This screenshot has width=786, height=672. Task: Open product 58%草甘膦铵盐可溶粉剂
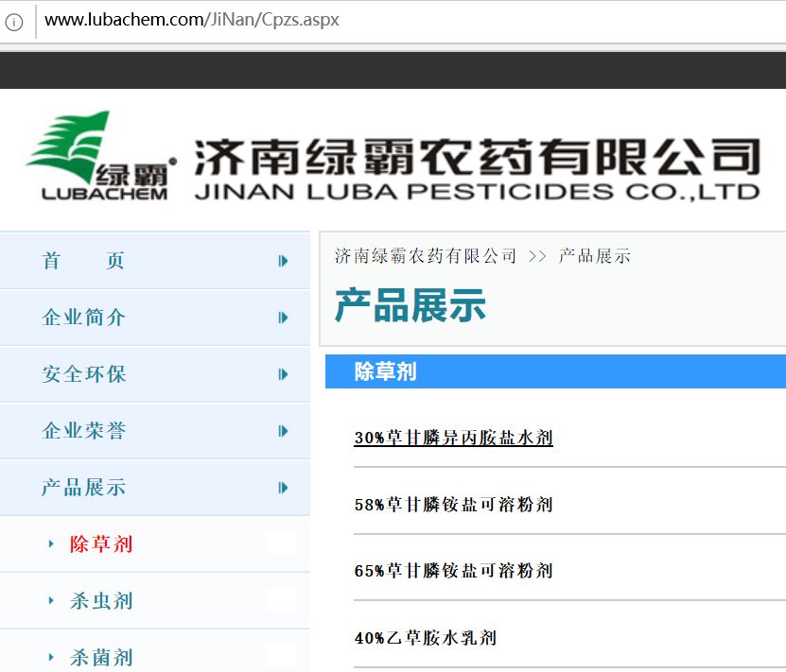pyautogui.click(x=453, y=505)
